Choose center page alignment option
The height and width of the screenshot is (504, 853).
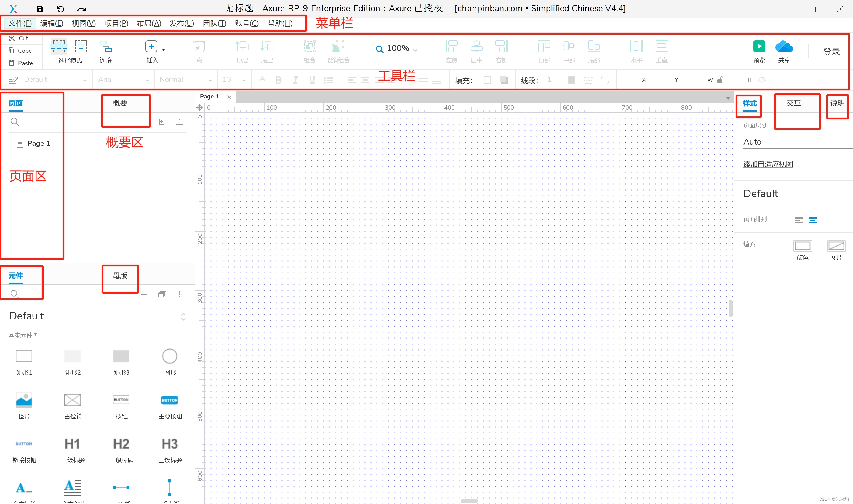813,220
